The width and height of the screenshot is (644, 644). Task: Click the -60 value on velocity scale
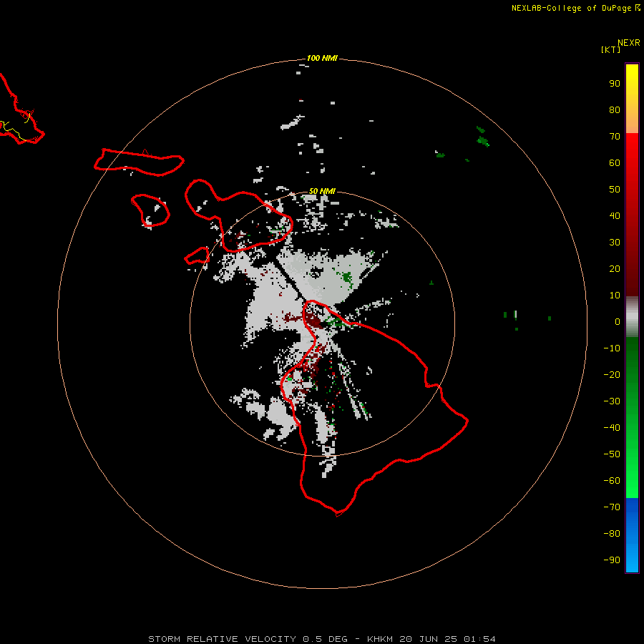pos(612,481)
